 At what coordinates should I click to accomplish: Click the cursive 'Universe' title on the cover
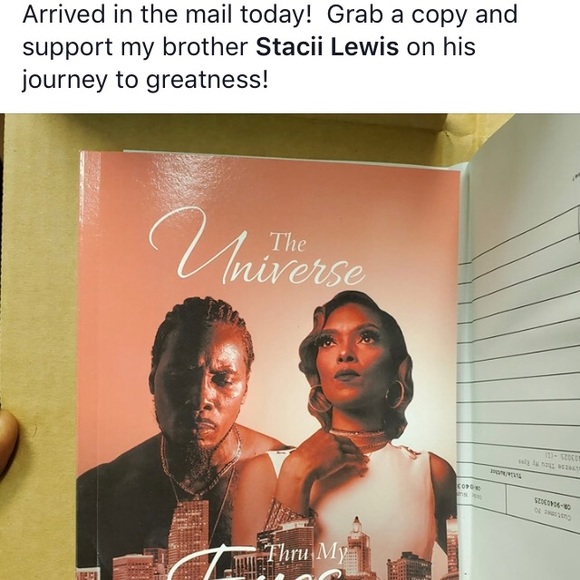click(x=256, y=247)
